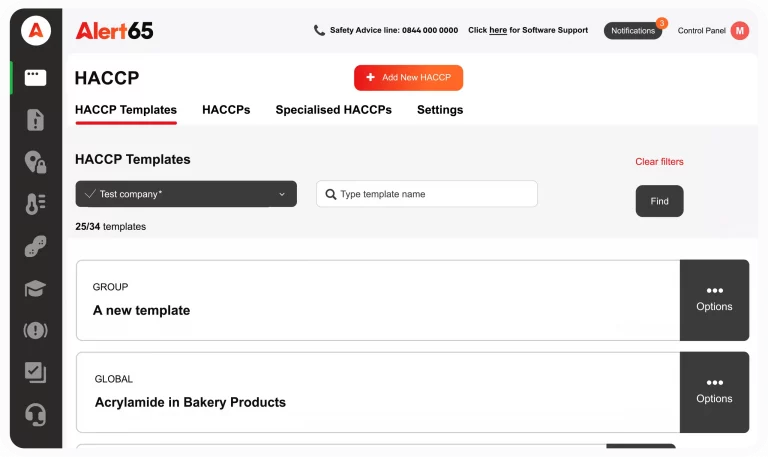Click the Clear filters link
The width and height of the screenshot is (768, 457).
click(x=659, y=162)
